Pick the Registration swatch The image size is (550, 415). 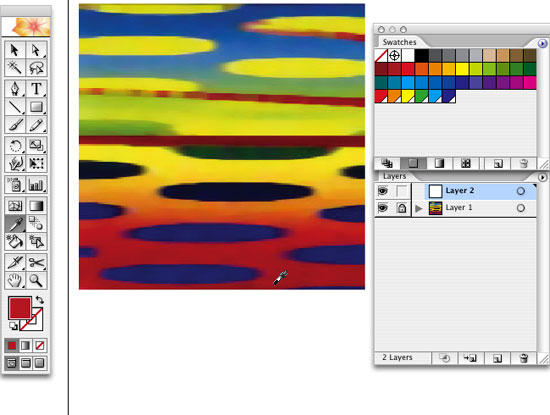pos(395,55)
